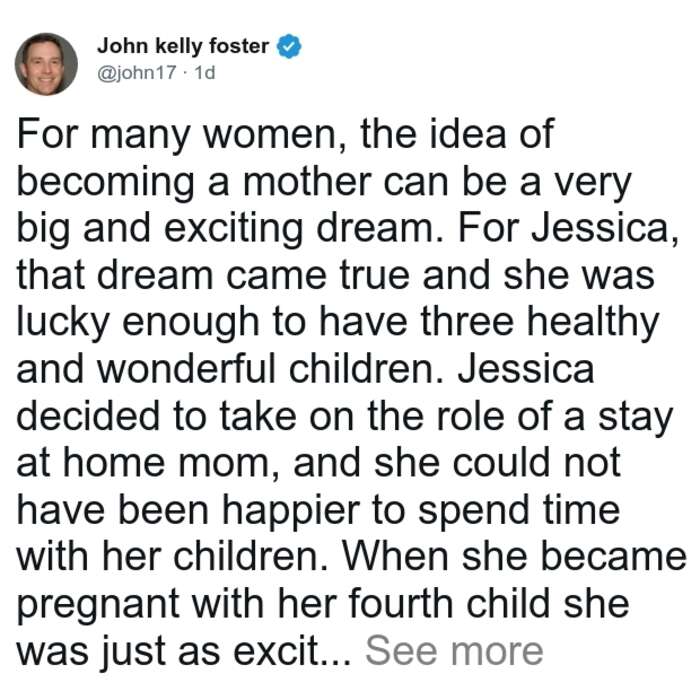The image size is (700, 700).
Task: Expand the post with See more
Action: [454, 651]
